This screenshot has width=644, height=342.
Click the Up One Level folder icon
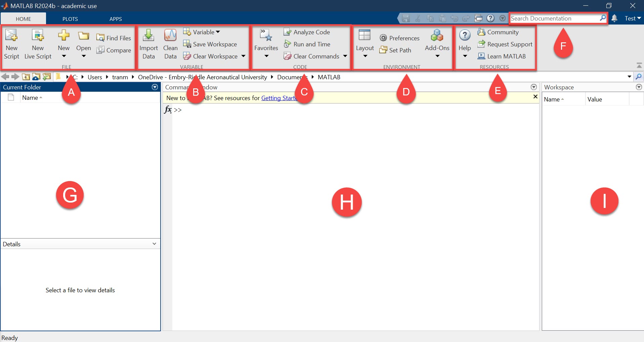point(26,77)
